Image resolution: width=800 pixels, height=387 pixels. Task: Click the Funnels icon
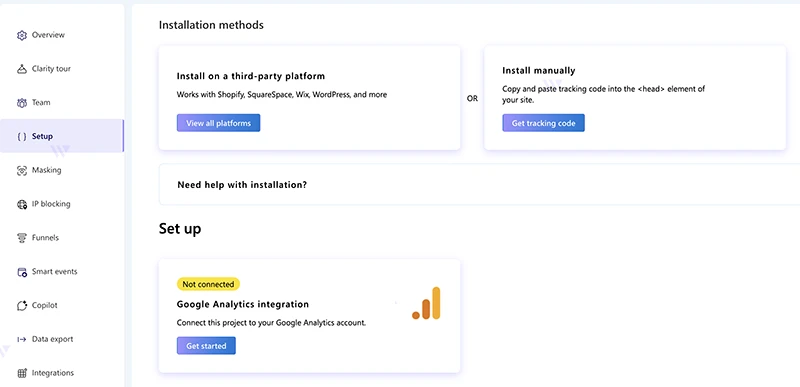click(x=21, y=238)
